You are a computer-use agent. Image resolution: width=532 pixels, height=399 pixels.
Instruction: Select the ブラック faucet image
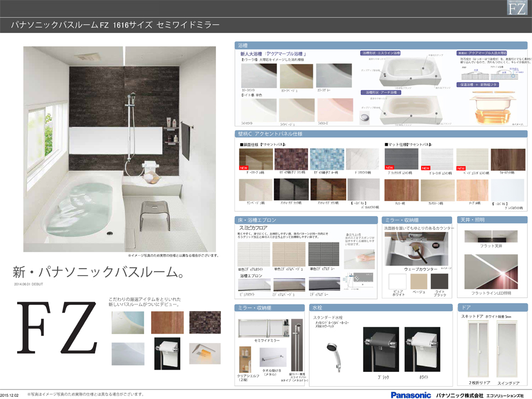pyautogui.click(x=381, y=350)
